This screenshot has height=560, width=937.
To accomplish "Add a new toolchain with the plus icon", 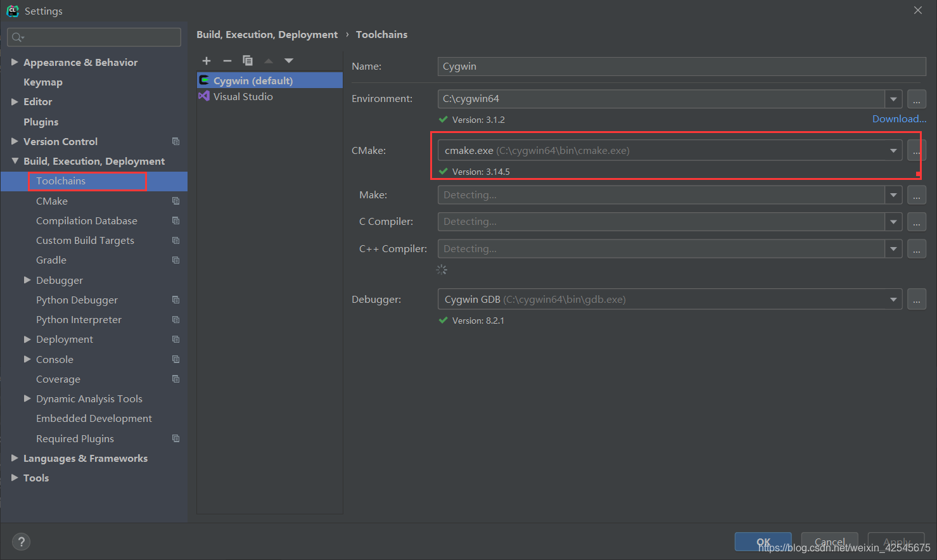I will (207, 60).
